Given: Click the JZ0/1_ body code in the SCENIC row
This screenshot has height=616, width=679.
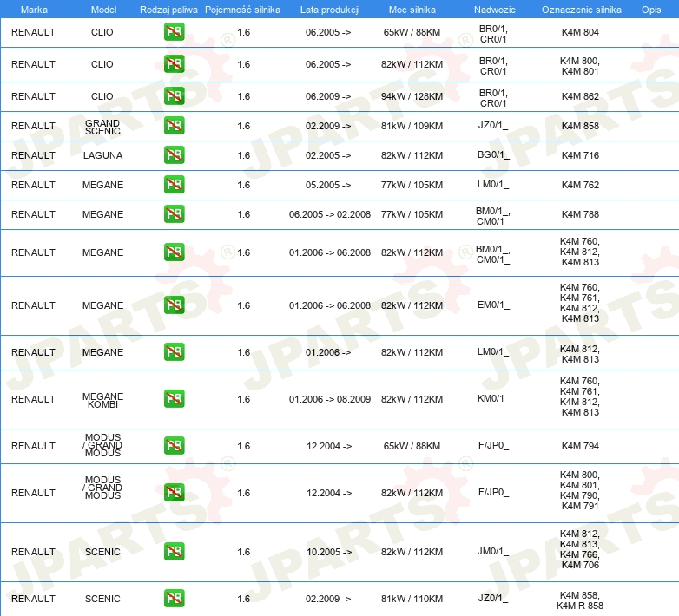Looking at the screenshot, I should 493,598.
